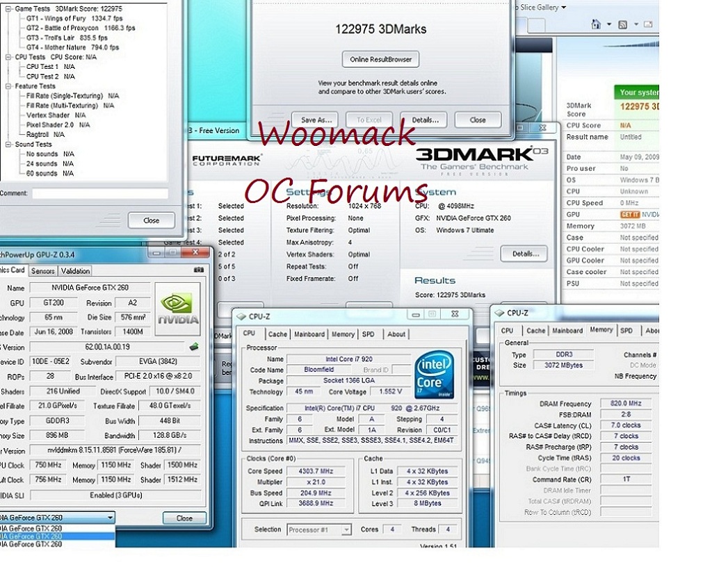Click Close below the Comment field
Viewport: 728px width, 583px height.
[152, 220]
